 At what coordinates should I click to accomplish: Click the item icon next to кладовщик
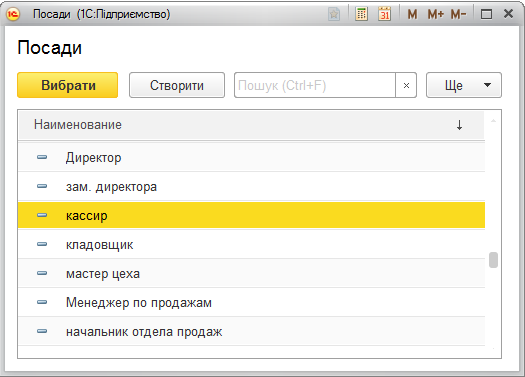42,244
